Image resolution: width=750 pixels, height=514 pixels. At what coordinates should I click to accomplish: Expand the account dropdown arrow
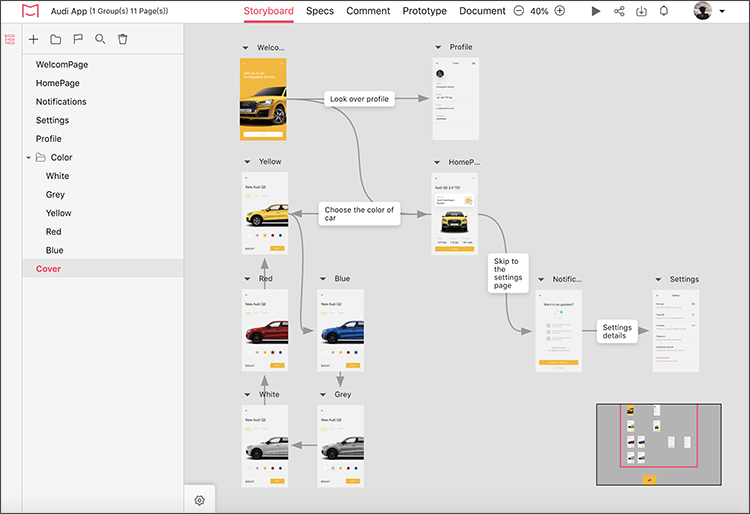[722, 11]
